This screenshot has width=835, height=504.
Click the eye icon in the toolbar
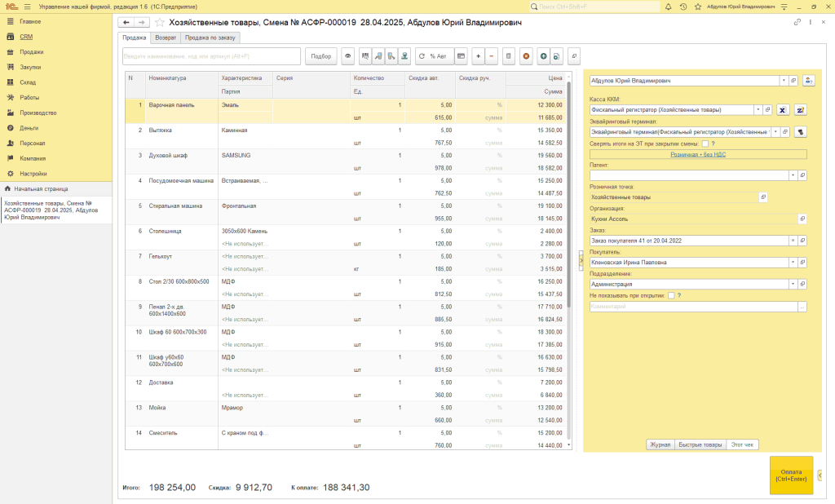[x=348, y=56]
